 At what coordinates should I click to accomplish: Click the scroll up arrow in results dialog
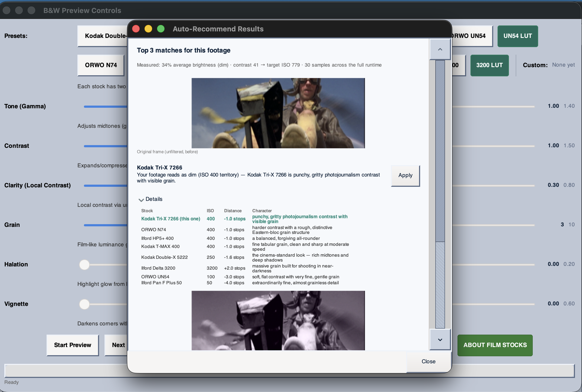[x=440, y=50]
